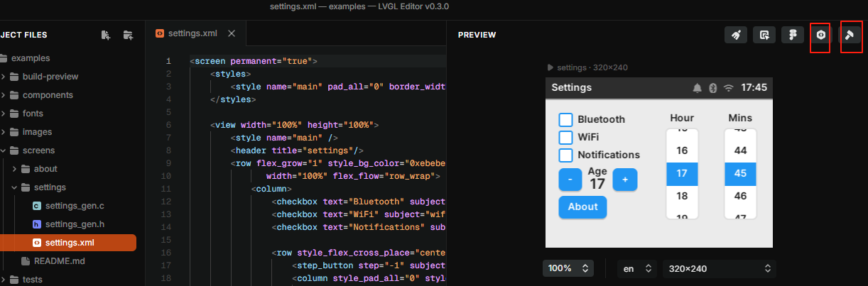Tick the WiFi checkbox in preview

pos(565,137)
